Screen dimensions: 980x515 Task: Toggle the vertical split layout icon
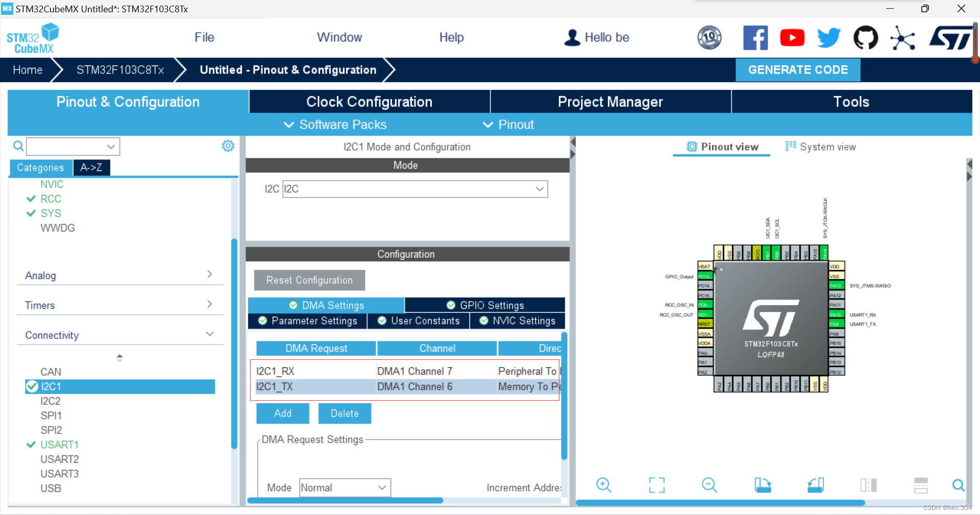pyautogui.click(x=868, y=485)
